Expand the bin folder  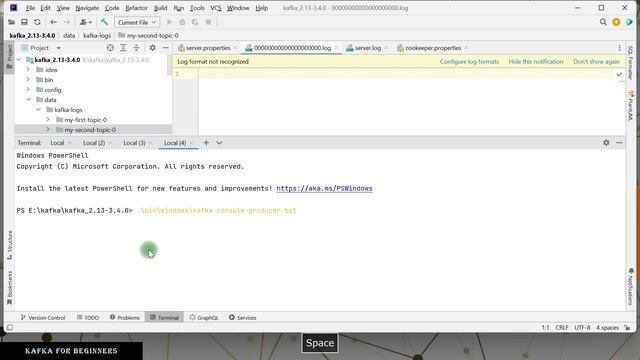tap(28, 80)
